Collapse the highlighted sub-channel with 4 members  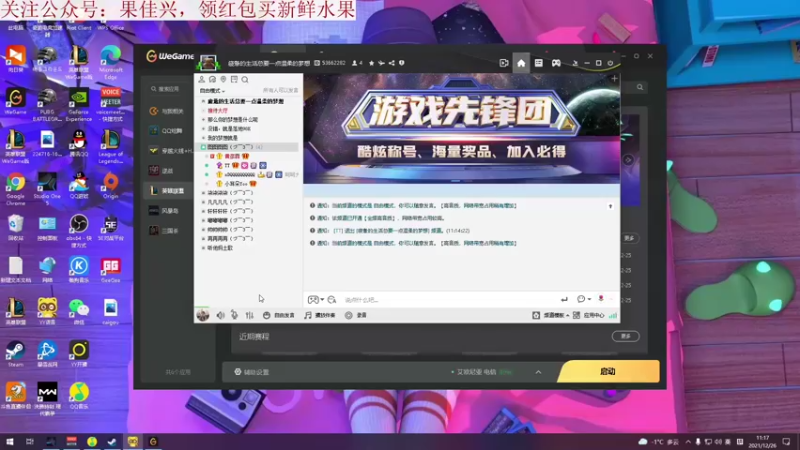(x=203, y=147)
